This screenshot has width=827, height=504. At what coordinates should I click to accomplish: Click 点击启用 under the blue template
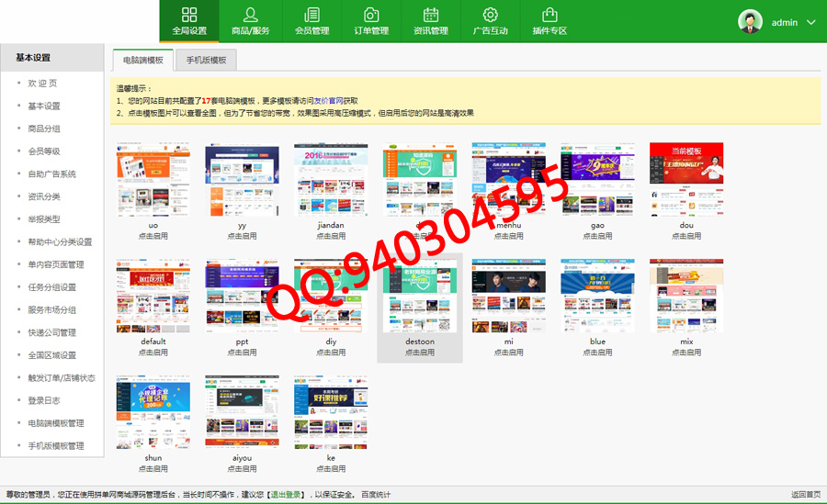pyautogui.click(x=597, y=353)
